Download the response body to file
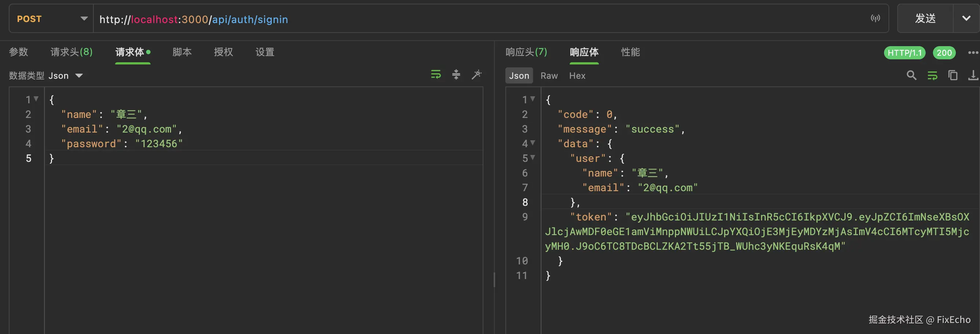Image resolution: width=980 pixels, height=334 pixels. tap(973, 75)
